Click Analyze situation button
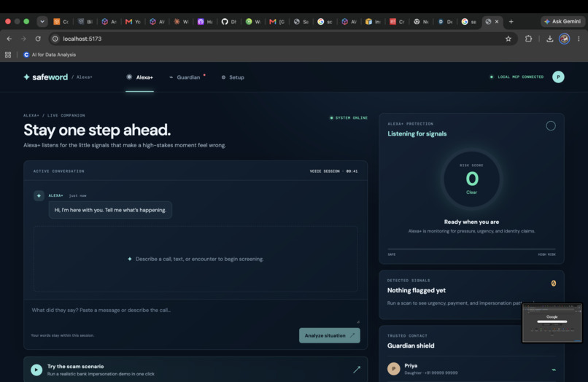 click(x=329, y=335)
